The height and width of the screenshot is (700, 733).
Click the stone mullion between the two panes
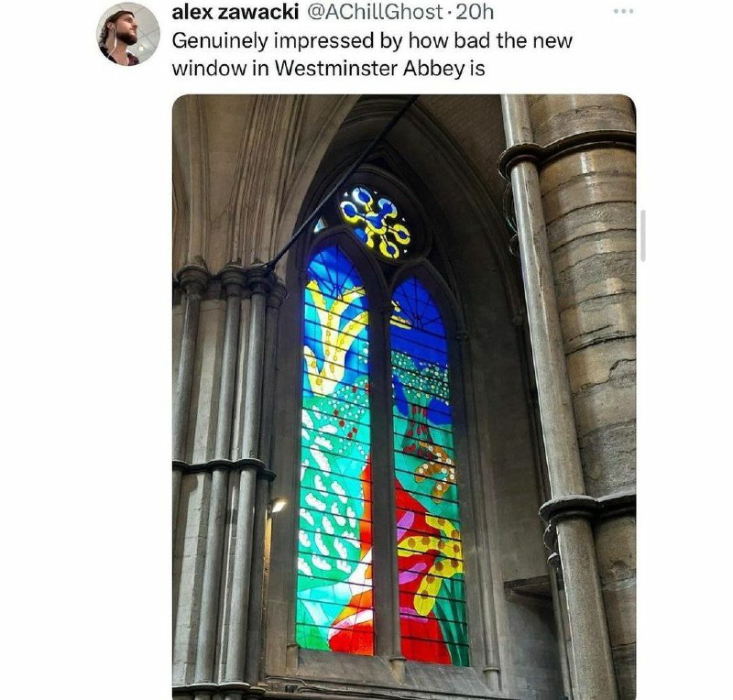coord(383,469)
